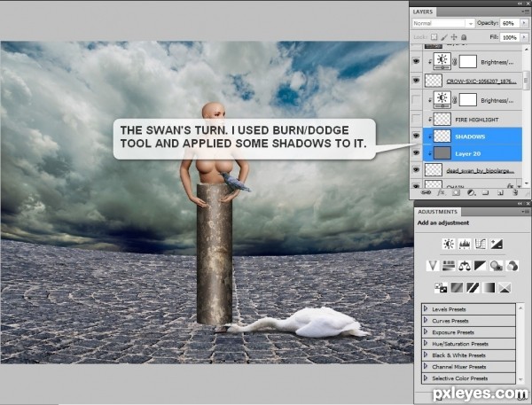532x405 pixels.
Task: Select the FIRE HIGHLIGHT layer
Action: coord(477,120)
